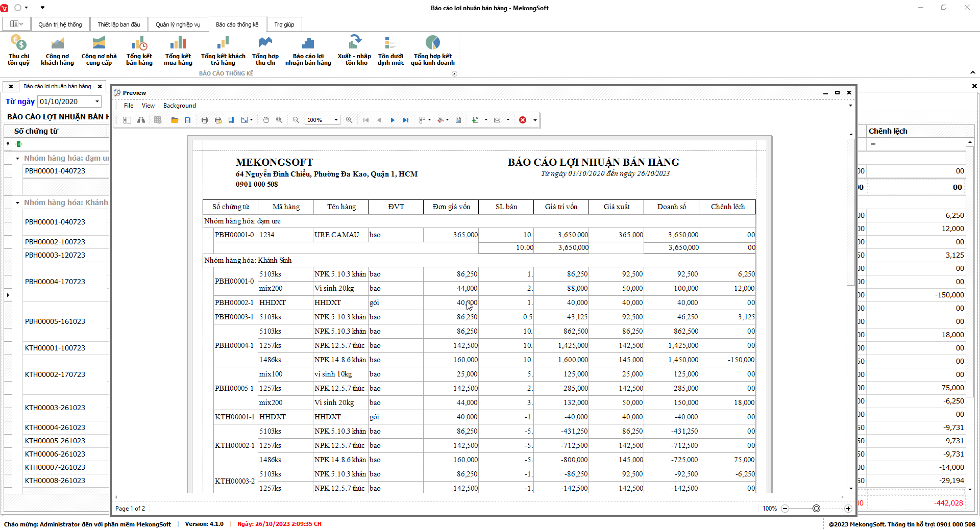Click the Xuất - nhập - tồn kho icon
980x530 pixels.
(354, 51)
